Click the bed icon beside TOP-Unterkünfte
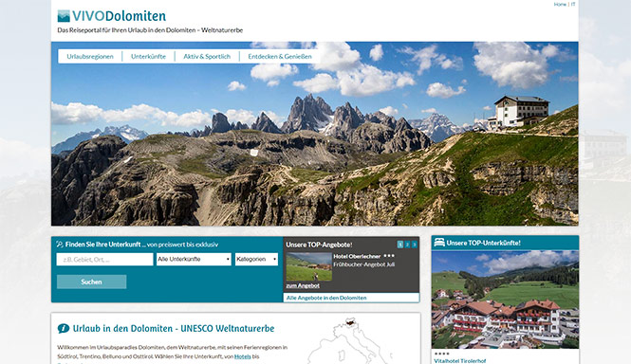The image size is (631, 364). (x=439, y=243)
